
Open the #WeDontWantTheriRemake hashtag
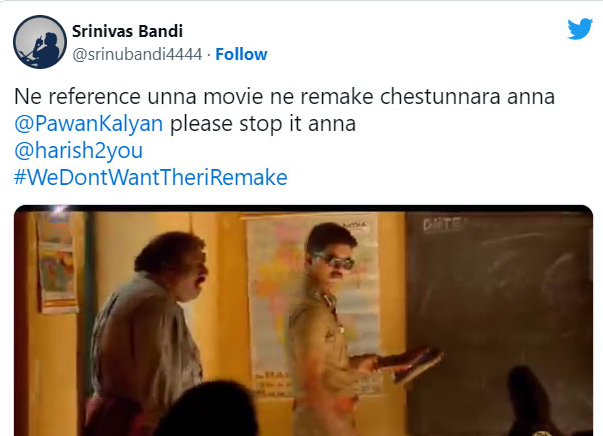[151, 177]
